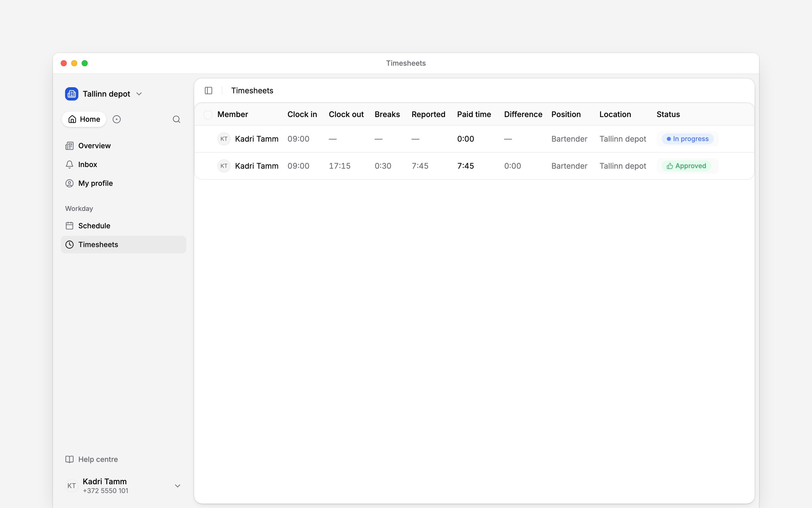Click the 0:30 breaks cell
Image resolution: width=812 pixels, height=508 pixels.
click(x=383, y=166)
